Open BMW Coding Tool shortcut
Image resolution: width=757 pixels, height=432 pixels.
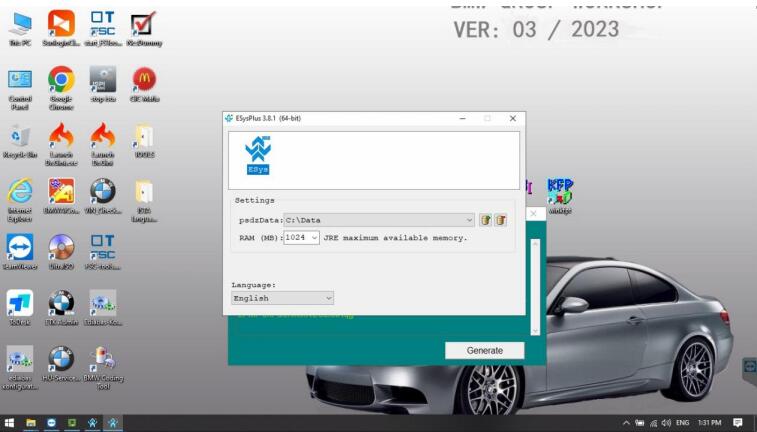coord(103,368)
